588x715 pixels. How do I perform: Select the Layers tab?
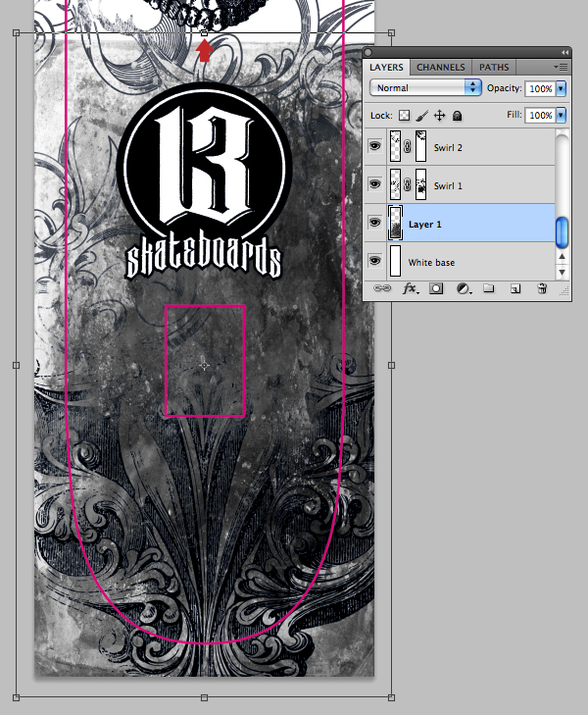tap(386, 68)
